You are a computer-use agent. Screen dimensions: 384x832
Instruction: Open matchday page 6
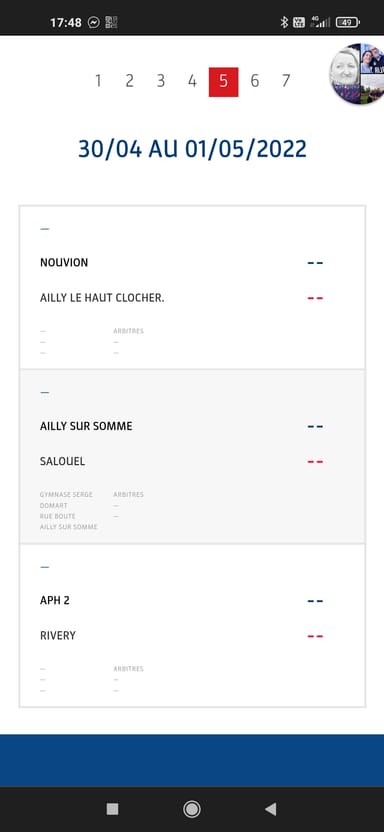click(x=255, y=81)
